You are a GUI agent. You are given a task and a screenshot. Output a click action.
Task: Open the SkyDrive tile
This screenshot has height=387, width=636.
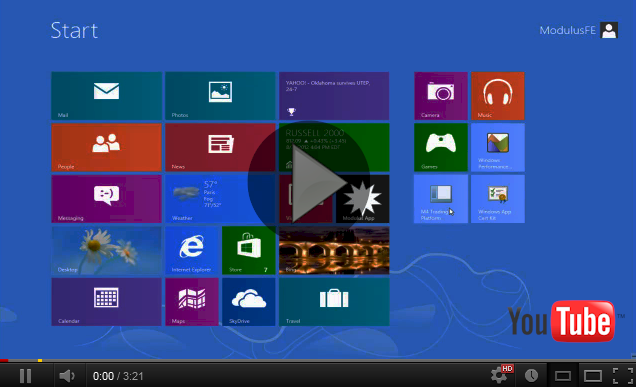pyautogui.click(x=249, y=302)
